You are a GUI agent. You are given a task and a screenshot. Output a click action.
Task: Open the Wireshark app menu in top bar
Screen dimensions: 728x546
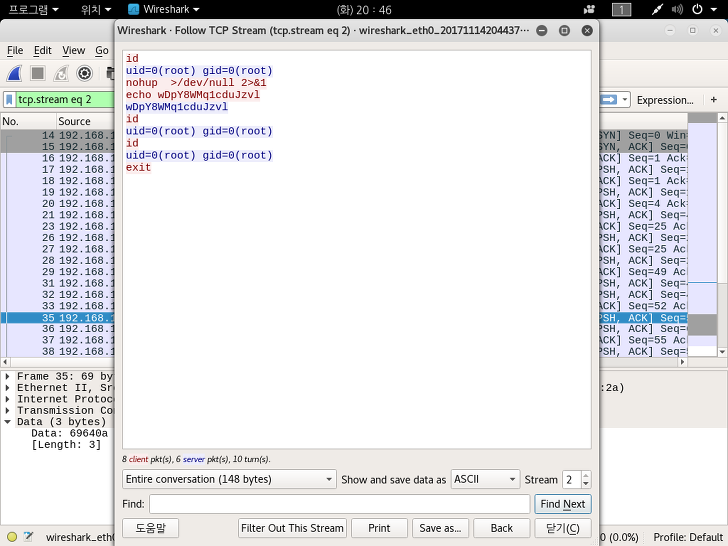tap(163, 9)
